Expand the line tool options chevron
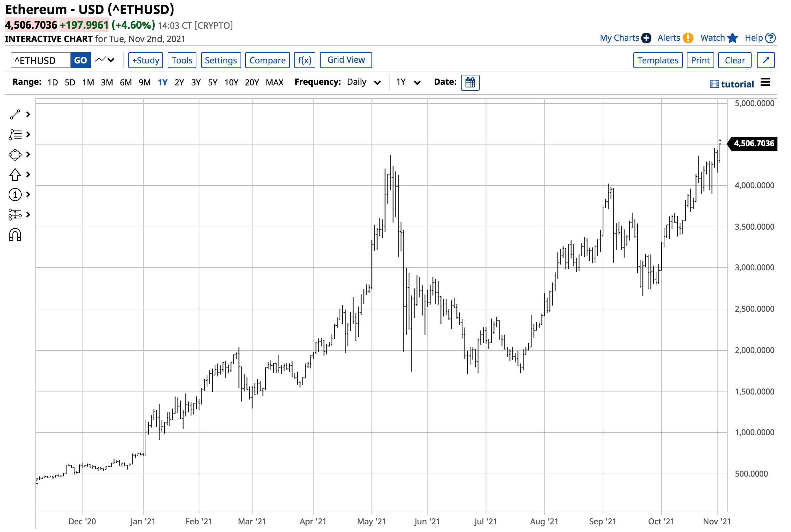Image resolution: width=791 pixels, height=532 pixels. 28,115
